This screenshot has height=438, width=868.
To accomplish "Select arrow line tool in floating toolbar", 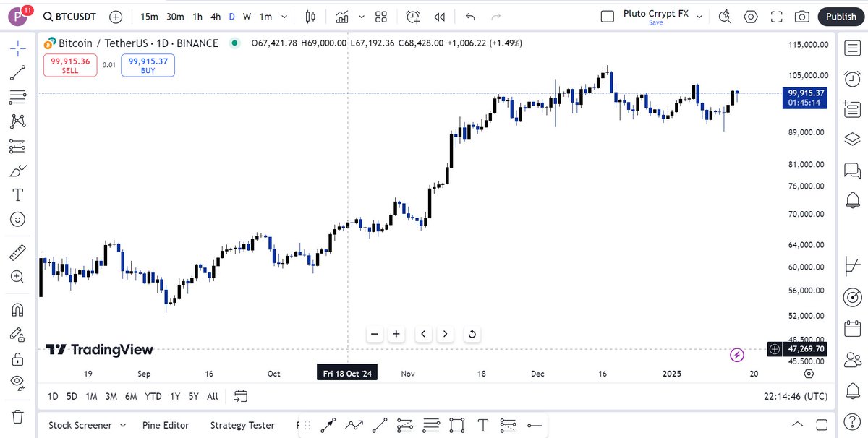I will click(x=329, y=424).
